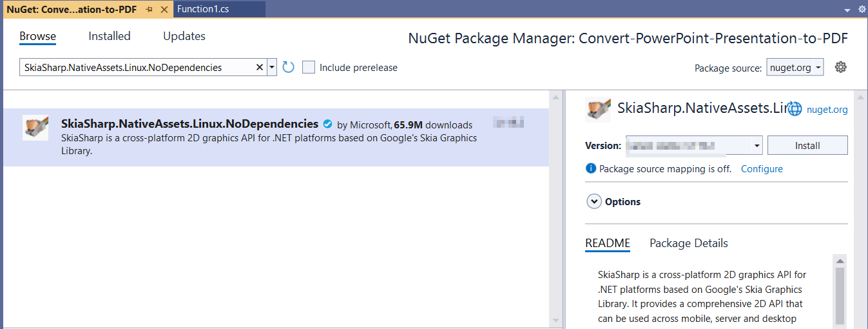Switch to the Package Details tab
The height and width of the screenshot is (329, 868).
[689, 243]
